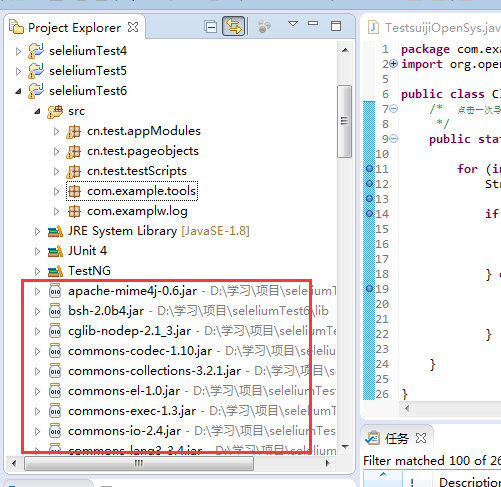Click the focus on active task icon

pyautogui.click(x=264, y=27)
